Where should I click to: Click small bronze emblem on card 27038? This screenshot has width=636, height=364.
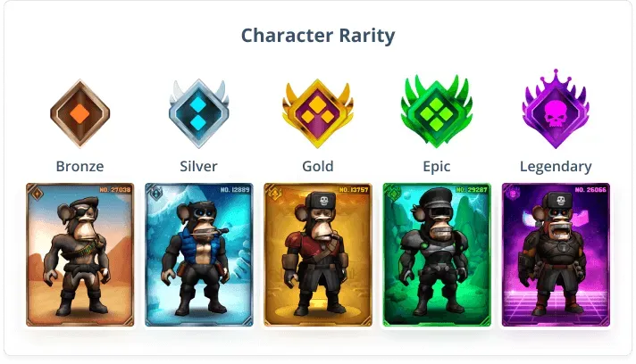coord(37,194)
